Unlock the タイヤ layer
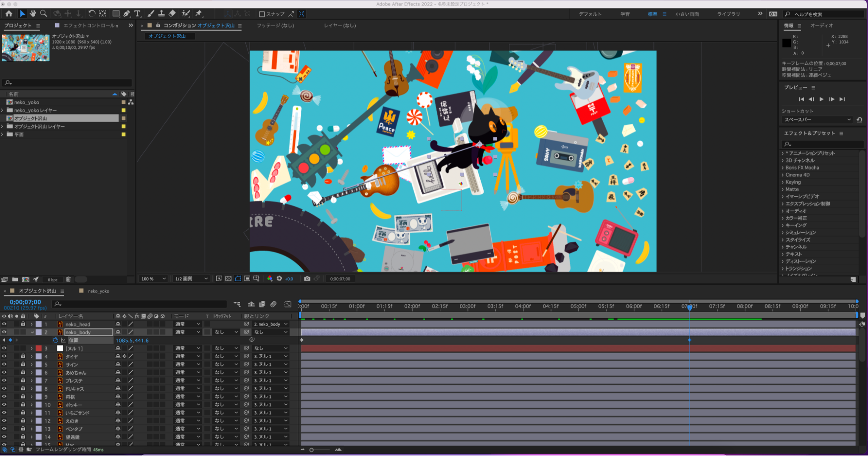The width and height of the screenshot is (868, 456). [x=23, y=357]
